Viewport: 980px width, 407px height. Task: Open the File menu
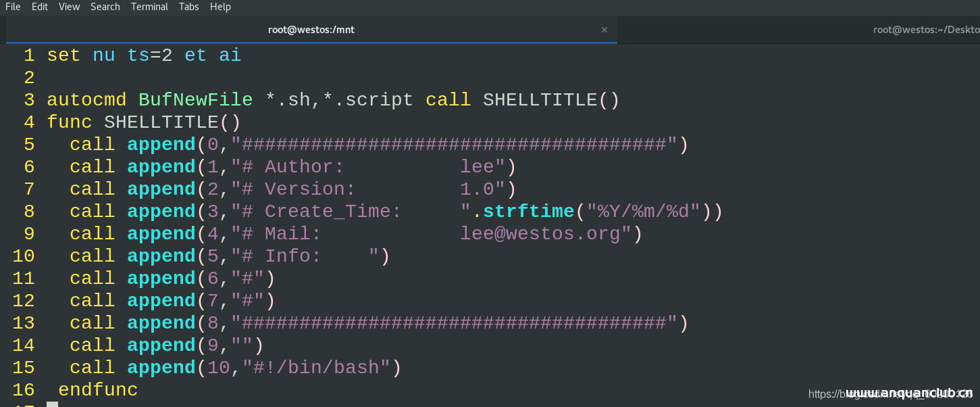[13, 7]
